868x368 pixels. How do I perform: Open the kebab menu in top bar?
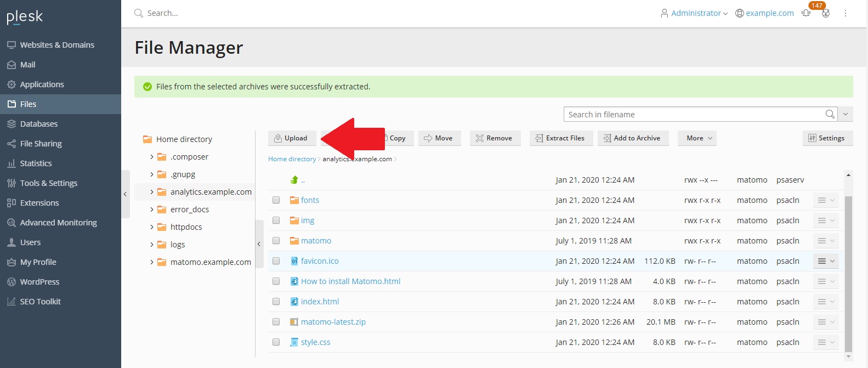[845, 13]
